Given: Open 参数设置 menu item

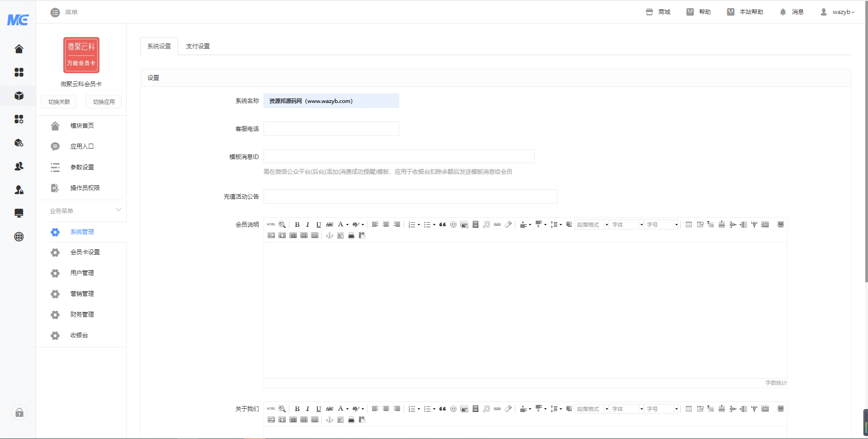Looking at the screenshot, I should coord(81,167).
